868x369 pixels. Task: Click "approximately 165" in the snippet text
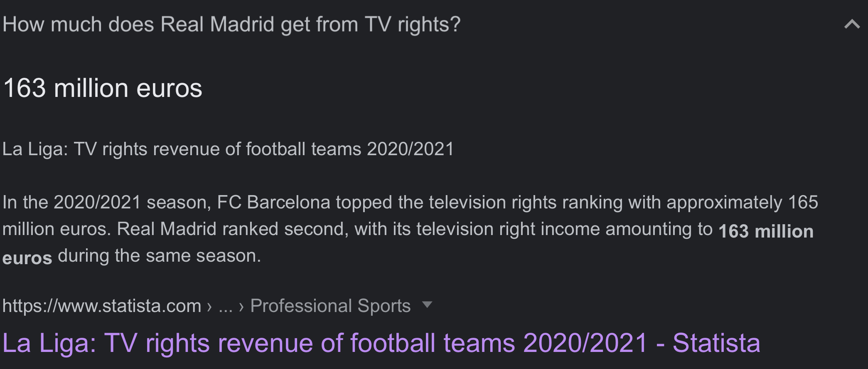tap(742, 203)
